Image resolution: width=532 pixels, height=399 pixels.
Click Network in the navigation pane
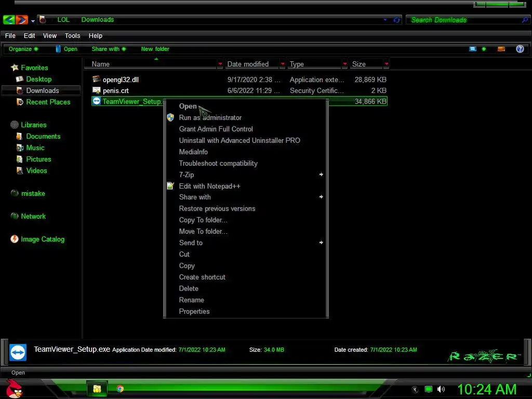33,217
